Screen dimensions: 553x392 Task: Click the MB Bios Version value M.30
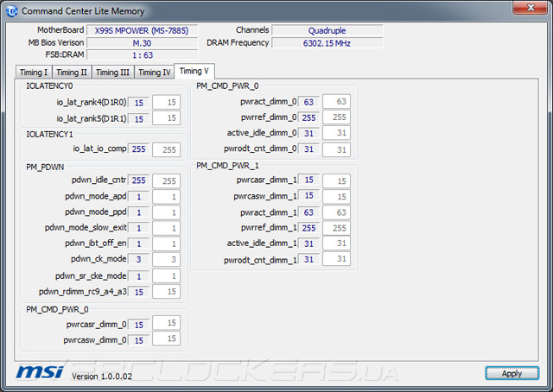(142, 43)
